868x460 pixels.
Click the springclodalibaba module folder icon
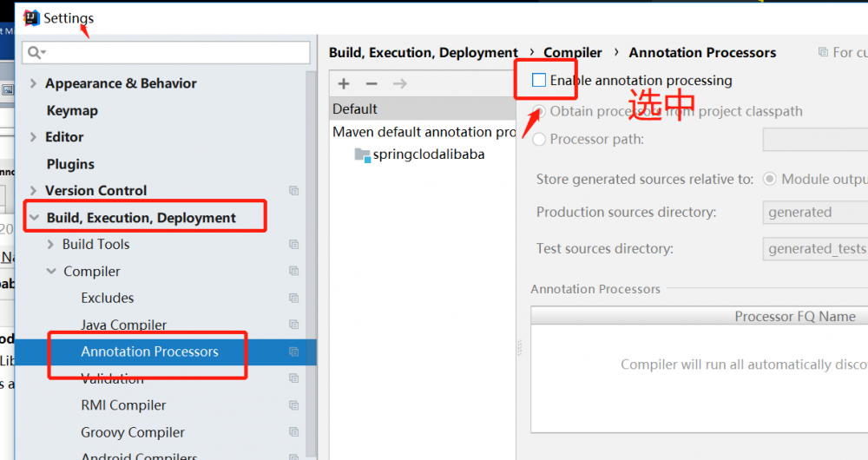coord(363,154)
